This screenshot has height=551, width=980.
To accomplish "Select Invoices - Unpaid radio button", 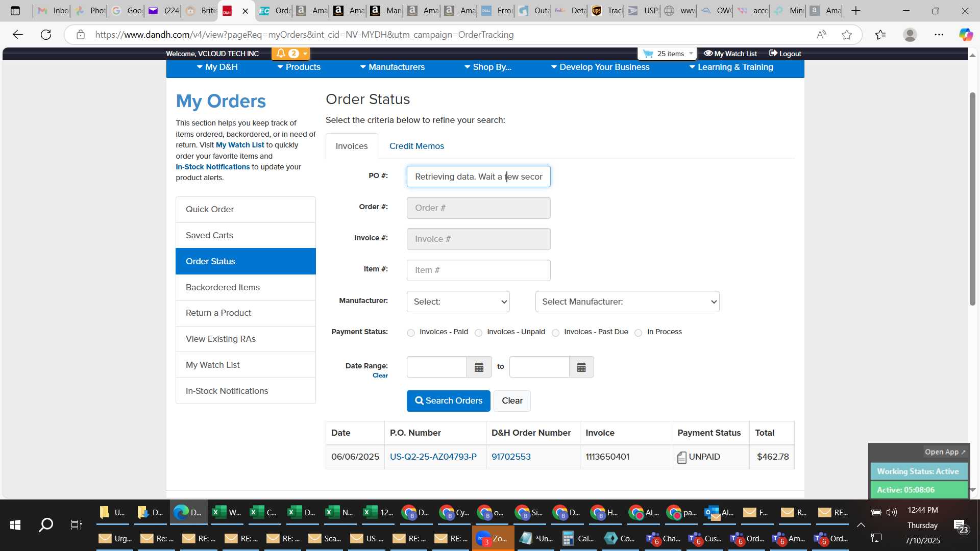I will coord(478,333).
